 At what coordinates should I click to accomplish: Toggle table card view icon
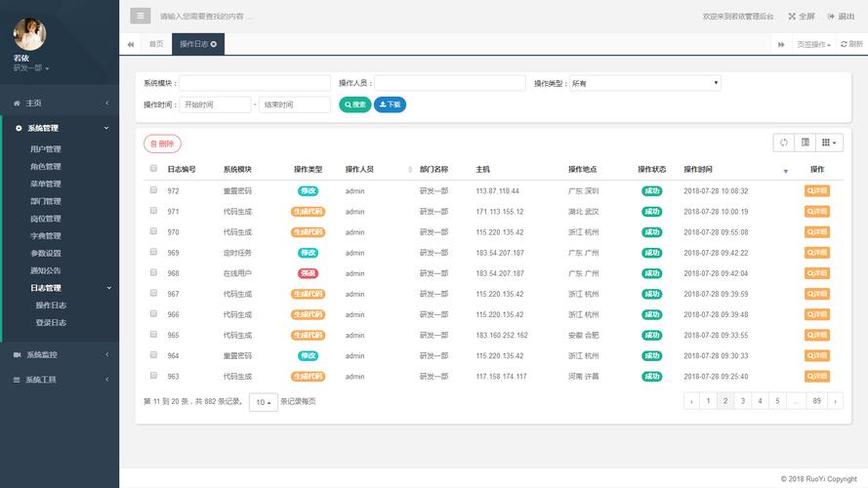tap(805, 142)
